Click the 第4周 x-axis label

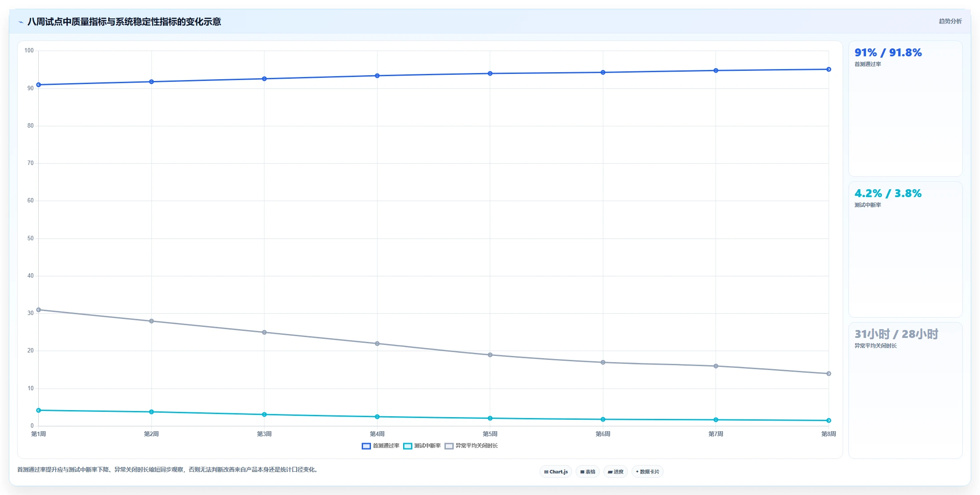377,434
